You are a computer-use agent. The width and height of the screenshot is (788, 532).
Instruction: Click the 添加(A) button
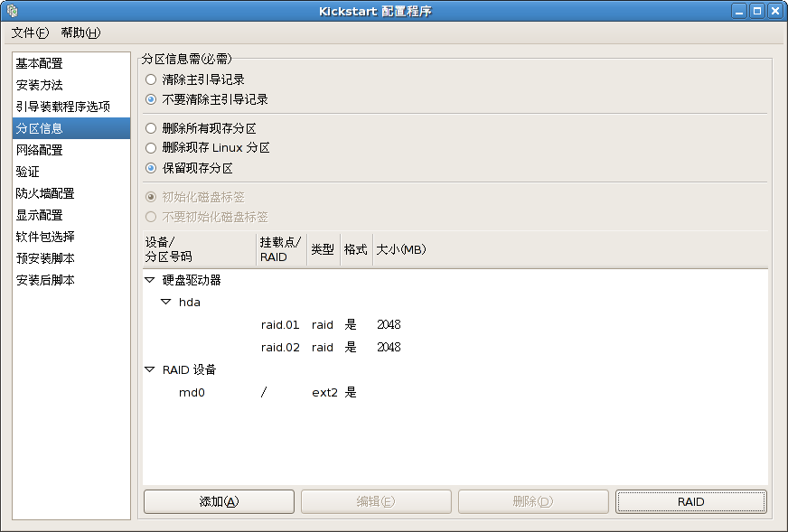click(x=219, y=502)
